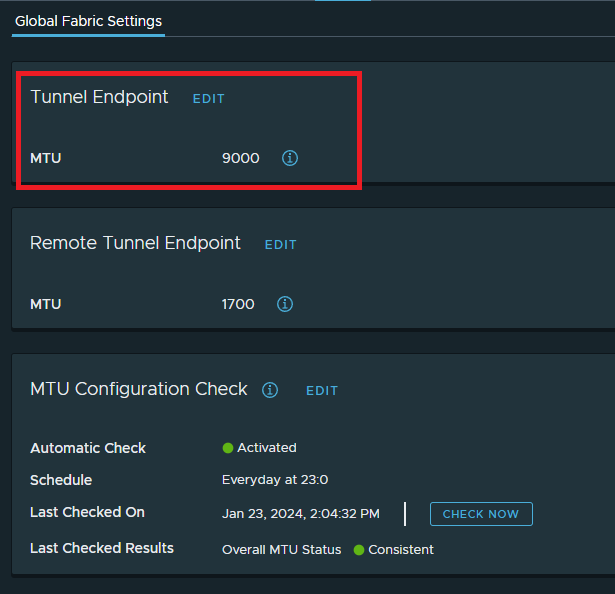Select the 9000 MTU value
Screen dimensions: 615x594
240,158
